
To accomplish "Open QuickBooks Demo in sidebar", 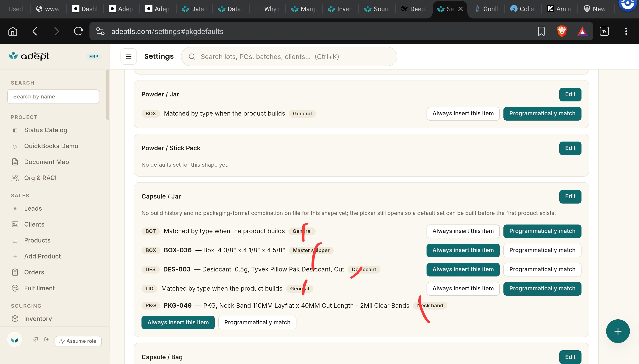I will click(x=51, y=146).
